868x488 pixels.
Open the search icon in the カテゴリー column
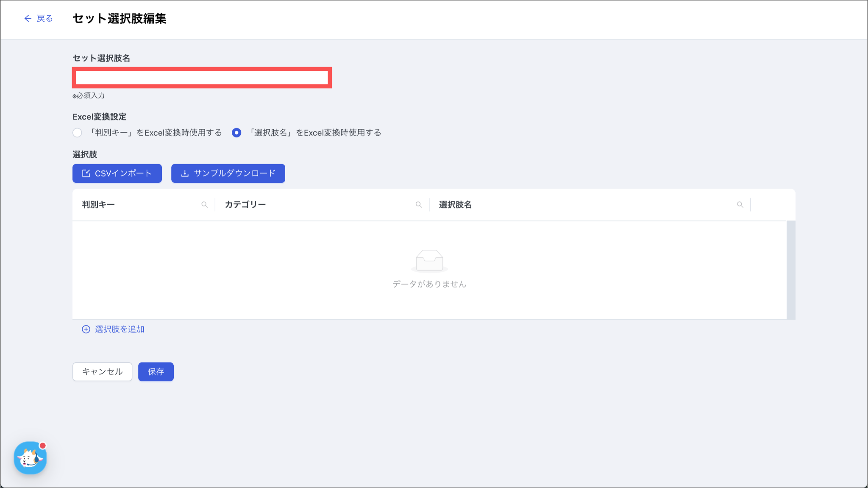(419, 205)
